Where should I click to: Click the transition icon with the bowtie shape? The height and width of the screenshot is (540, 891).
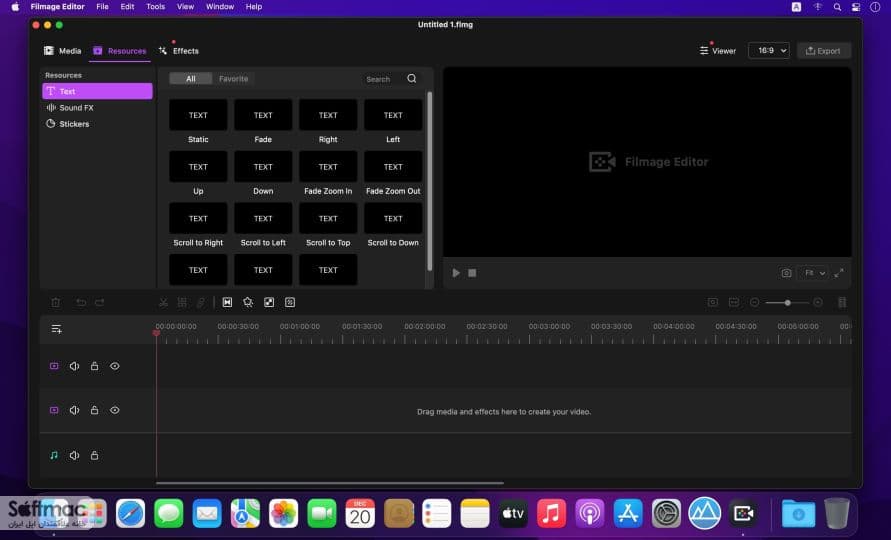(227, 302)
